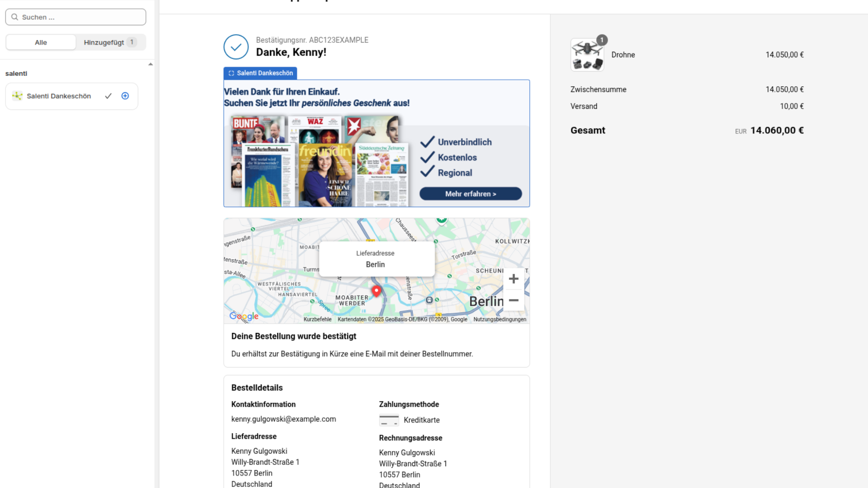Click the confirmation checkmark circle icon
The width and height of the screenshot is (868, 488).
(236, 47)
